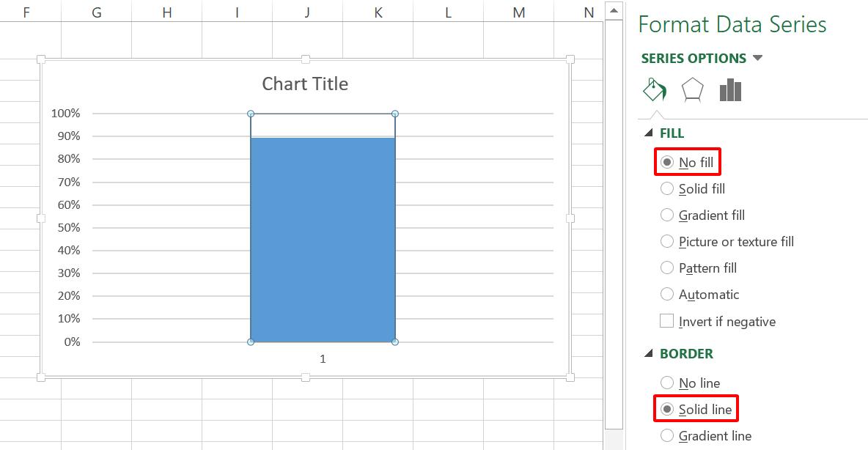The width and height of the screenshot is (868, 450).
Task: Open Series Options bar chart icon
Action: coord(729,89)
